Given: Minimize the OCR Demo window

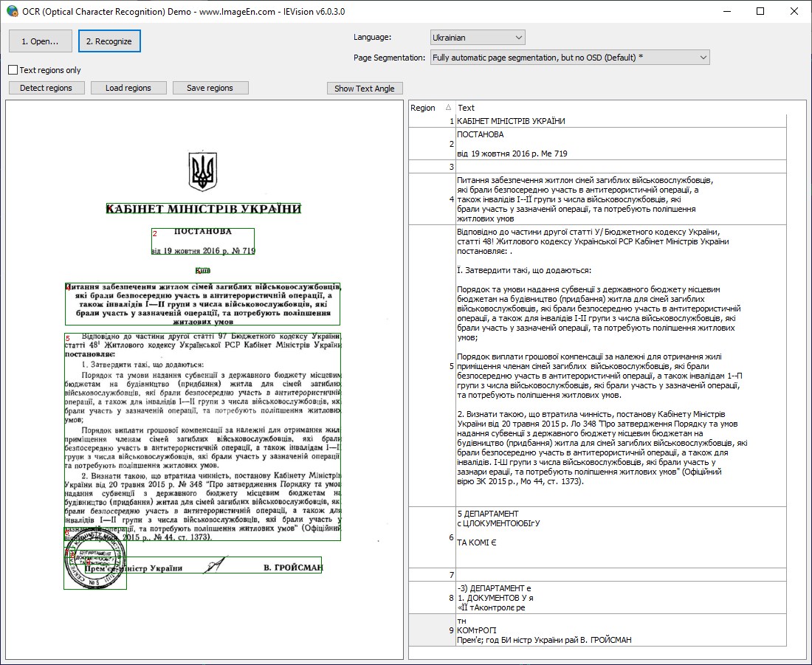Looking at the screenshot, I should [728, 11].
